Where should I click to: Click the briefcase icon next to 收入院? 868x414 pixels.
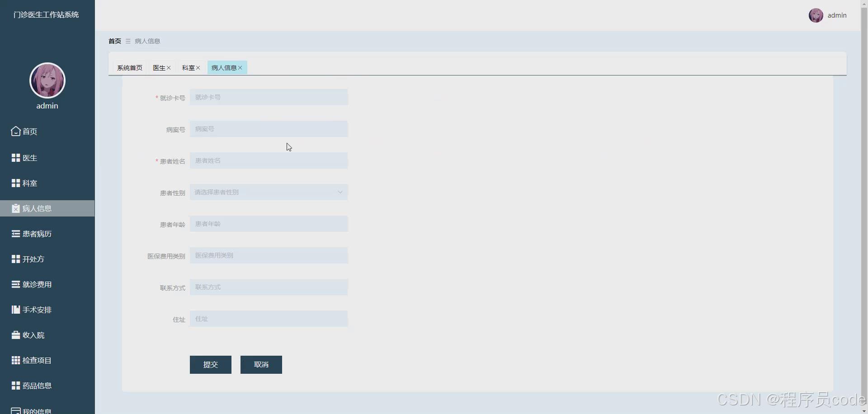click(x=16, y=335)
